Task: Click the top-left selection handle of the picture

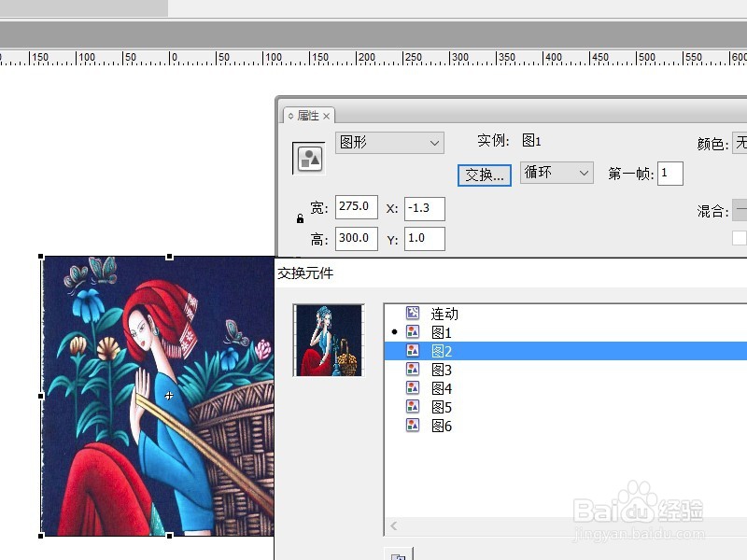Action: tap(41, 257)
